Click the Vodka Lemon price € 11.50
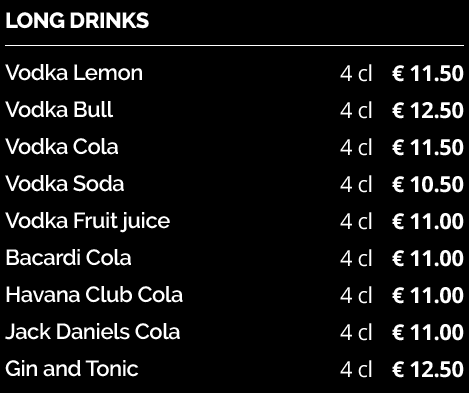Viewport: 469px width, 393px height. pyautogui.click(x=428, y=74)
